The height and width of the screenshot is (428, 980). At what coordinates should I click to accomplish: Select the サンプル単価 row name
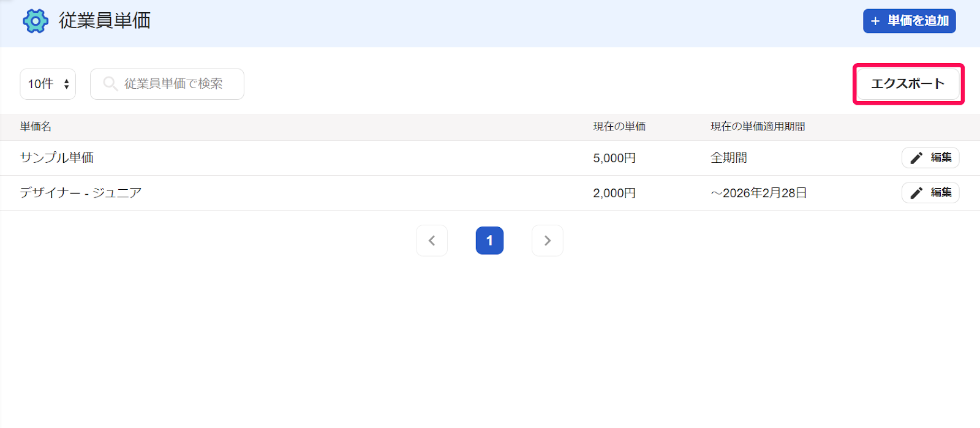(57, 158)
